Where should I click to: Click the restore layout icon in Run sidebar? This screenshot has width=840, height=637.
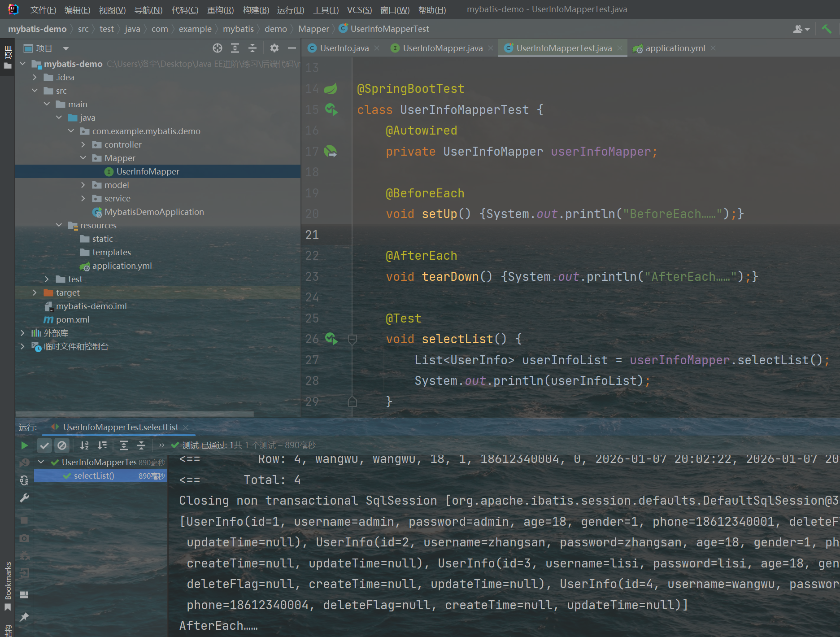[x=25, y=595]
